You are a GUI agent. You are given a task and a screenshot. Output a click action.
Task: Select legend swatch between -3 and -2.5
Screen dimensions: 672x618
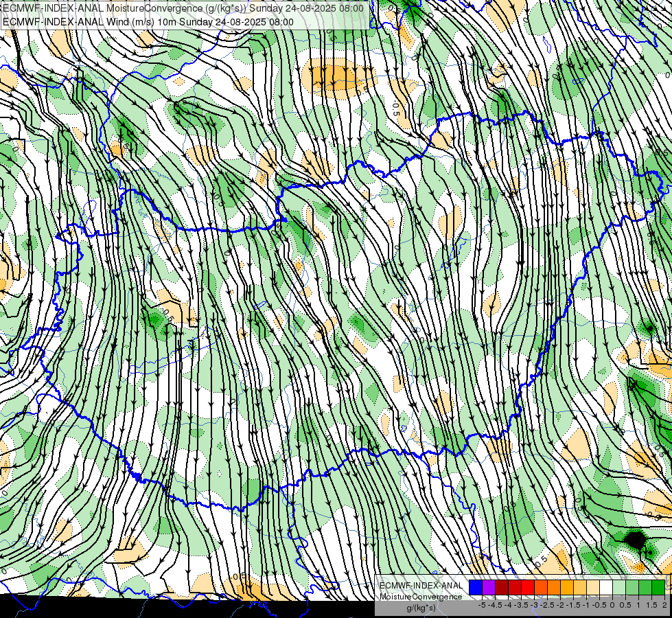tap(541, 587)
